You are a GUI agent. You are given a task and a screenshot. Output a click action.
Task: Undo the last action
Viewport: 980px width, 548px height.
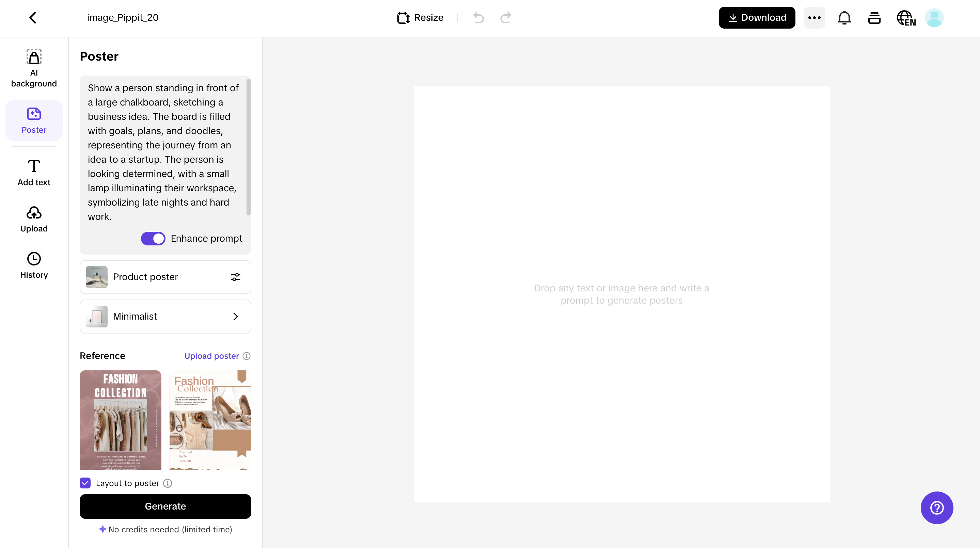[478, 17]
